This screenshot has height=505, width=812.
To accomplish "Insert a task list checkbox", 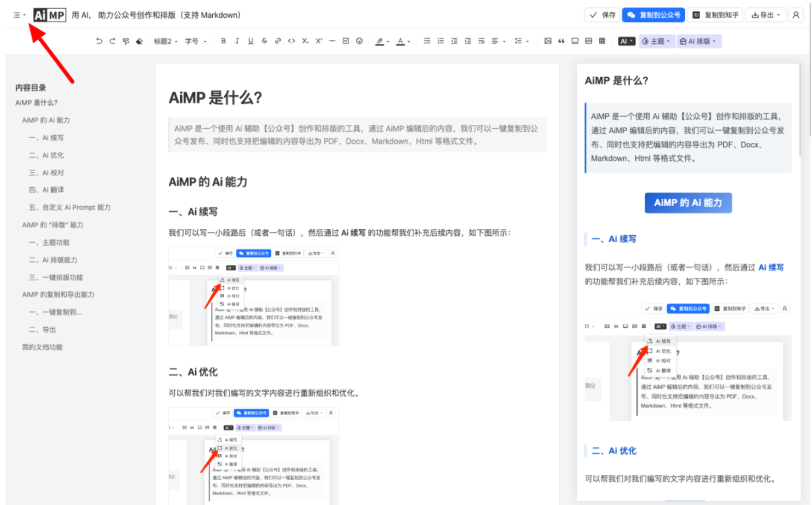I will coord(345,41).
